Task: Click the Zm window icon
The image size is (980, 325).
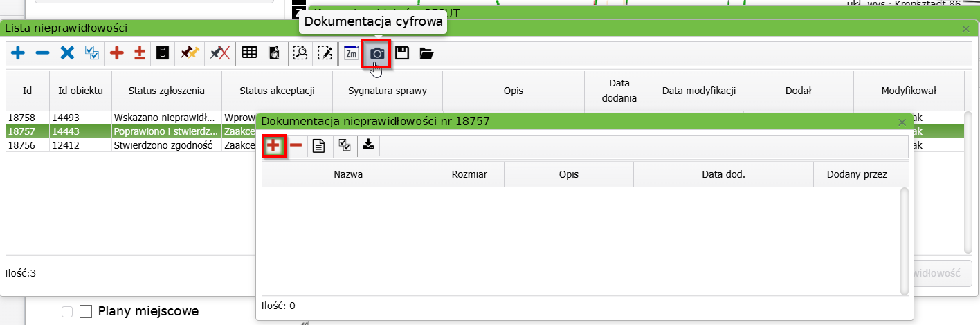Action: (x=352, y=53)
